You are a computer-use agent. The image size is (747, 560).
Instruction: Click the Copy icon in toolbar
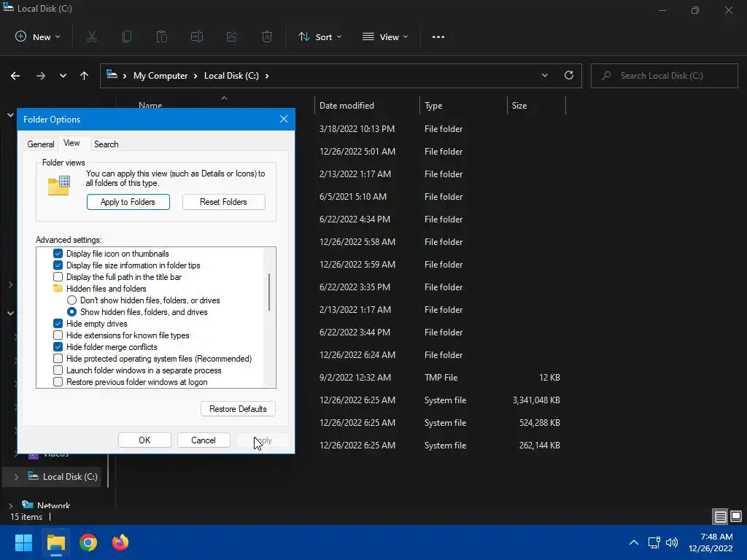coord(127,36)
